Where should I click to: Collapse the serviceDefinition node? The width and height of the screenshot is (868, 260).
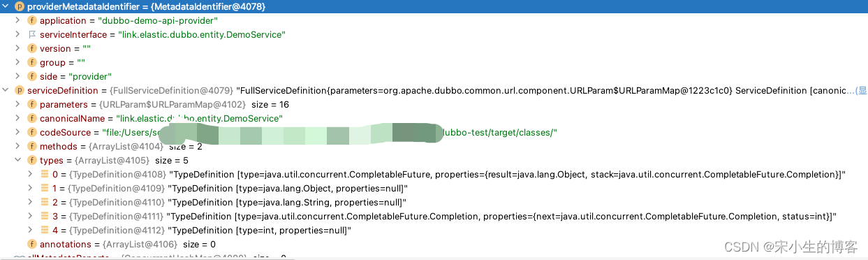tap(6, 90)
